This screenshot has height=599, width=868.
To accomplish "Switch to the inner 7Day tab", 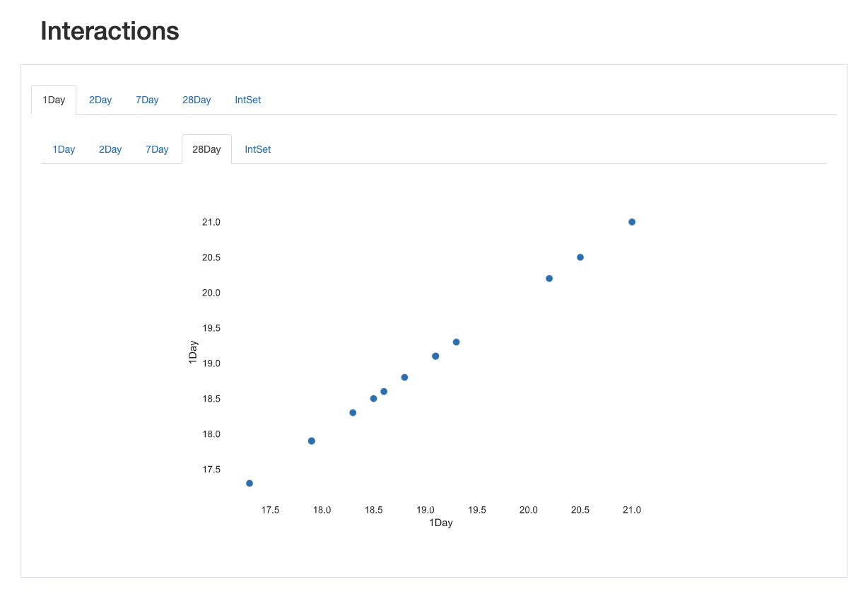I will pyautogui.click(x=157, y=149).
